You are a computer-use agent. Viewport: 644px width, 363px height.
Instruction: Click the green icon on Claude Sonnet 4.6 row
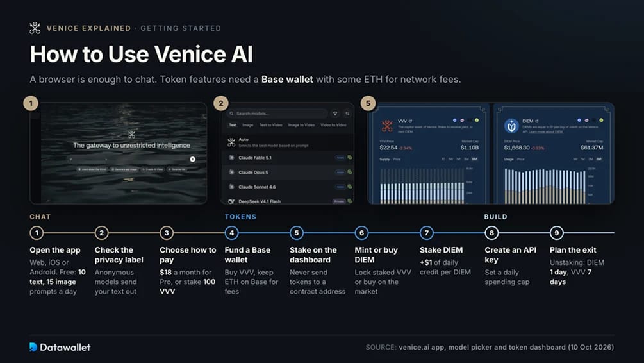click(x=349, y=186)
